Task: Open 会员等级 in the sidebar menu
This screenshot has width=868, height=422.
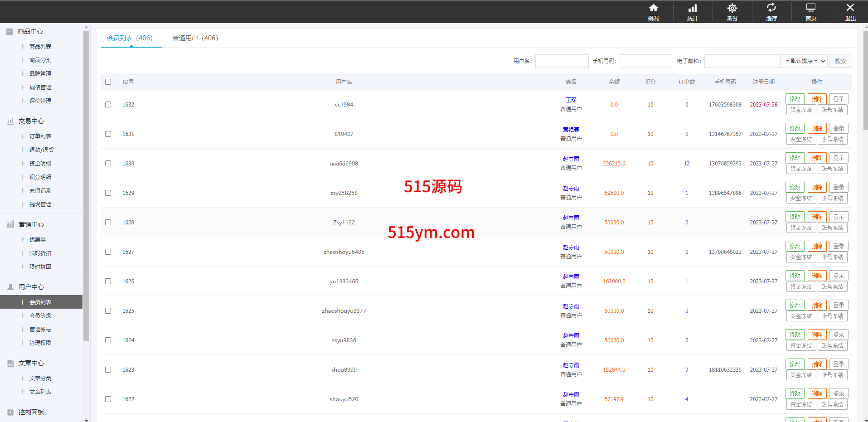Action: [x=40, y=316]
